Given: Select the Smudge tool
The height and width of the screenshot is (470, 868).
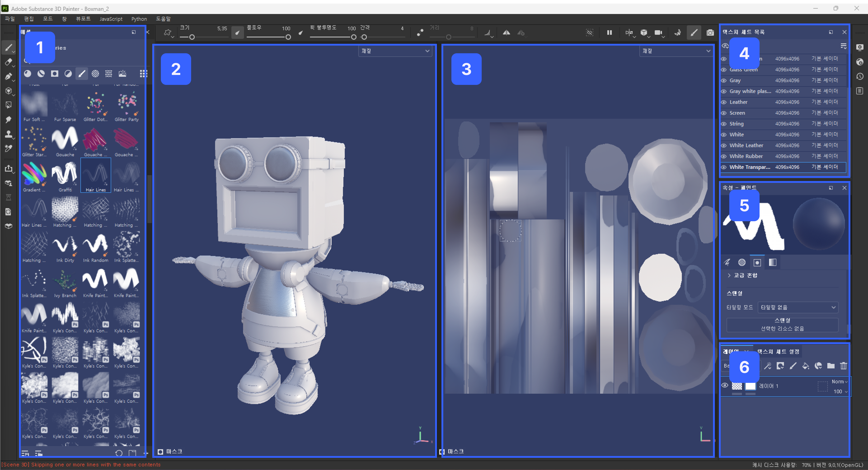Looking at the screenshot, I should pos(8,119).
